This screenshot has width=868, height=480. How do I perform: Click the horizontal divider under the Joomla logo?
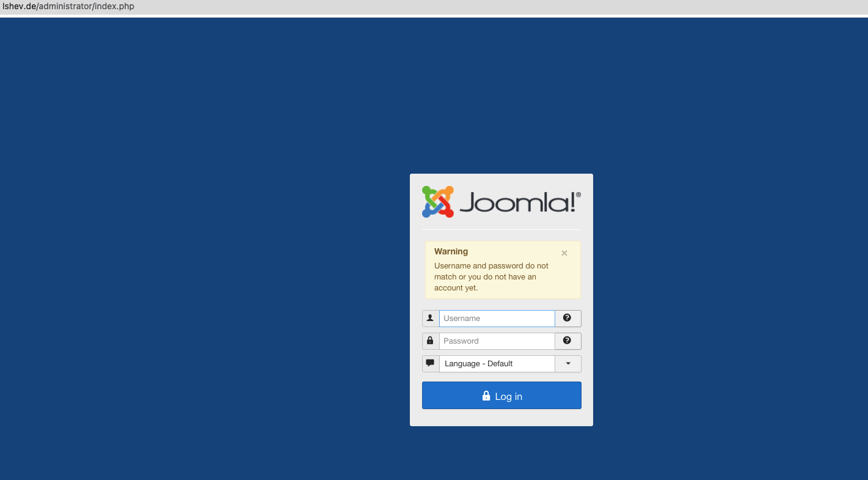(x=501, y=229)
